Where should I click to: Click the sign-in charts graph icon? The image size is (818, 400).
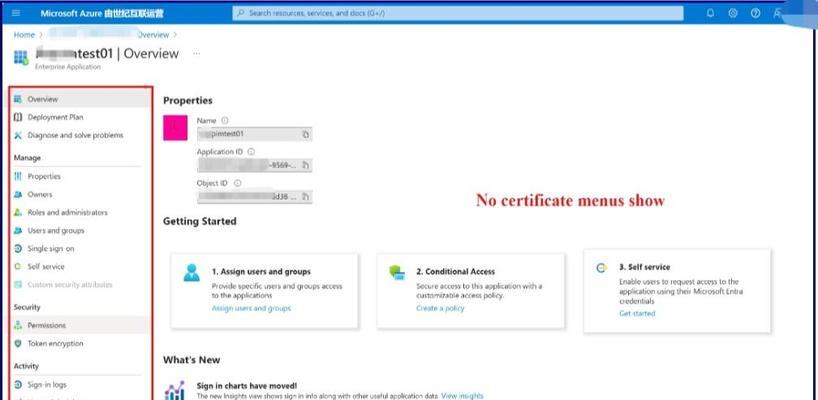click(175, 390)
